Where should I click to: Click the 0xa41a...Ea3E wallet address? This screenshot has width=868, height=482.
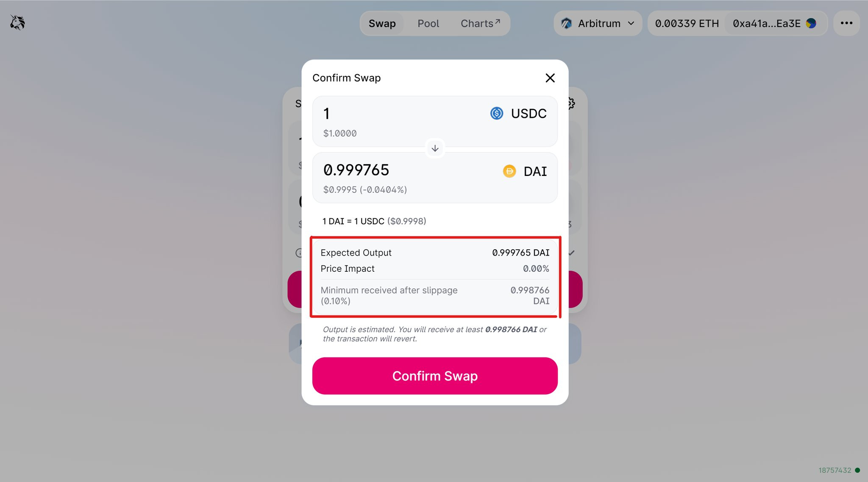click(767, 23)
